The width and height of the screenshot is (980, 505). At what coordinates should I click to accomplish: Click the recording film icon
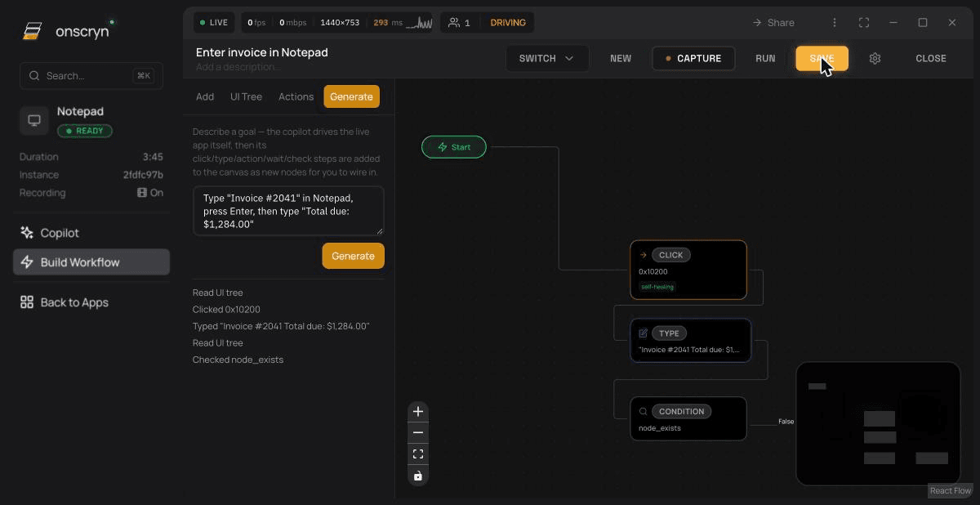(x=142, y=193)
